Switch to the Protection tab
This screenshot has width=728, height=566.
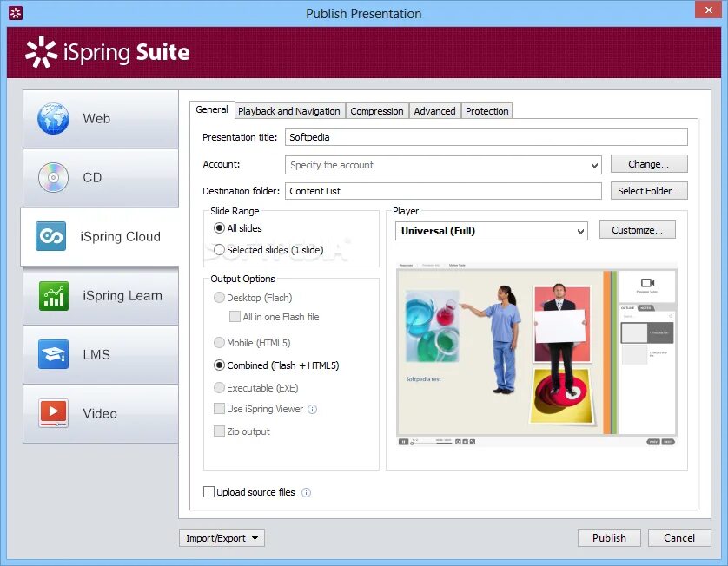point(487,111)
